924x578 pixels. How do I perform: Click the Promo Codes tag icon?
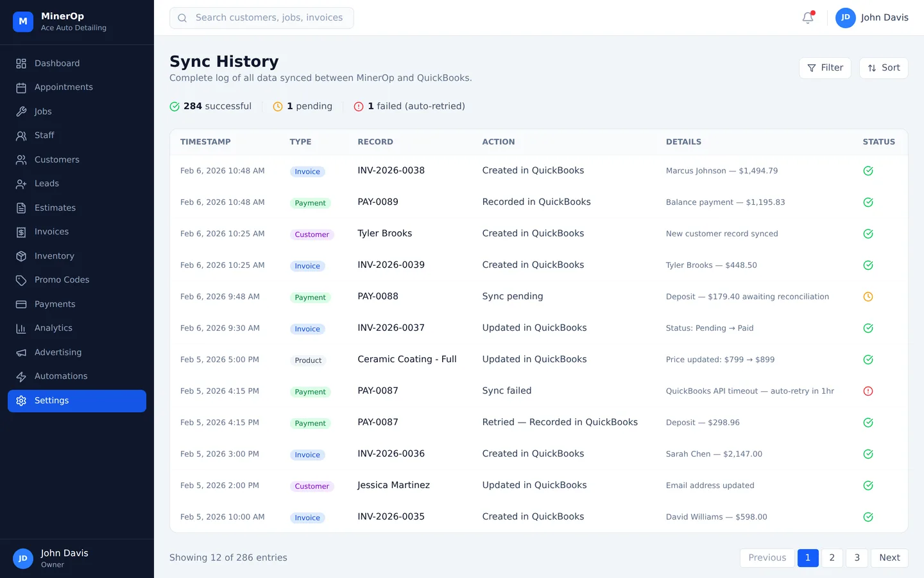pyautogui.click(x=21, y=280)
